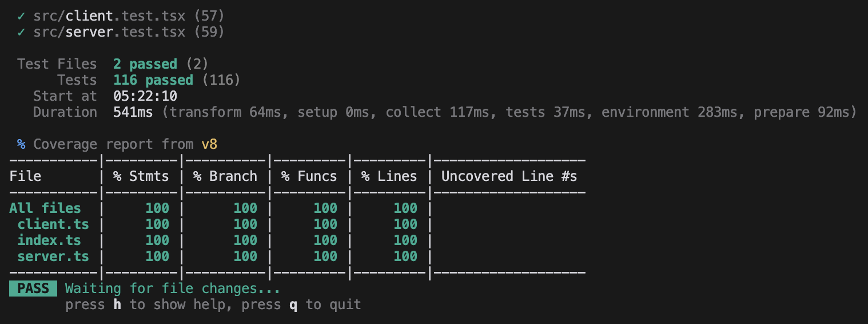Click the yellow v8 coverage provider text
Viewport: 868px width, 324px height.
pos(209,144)
